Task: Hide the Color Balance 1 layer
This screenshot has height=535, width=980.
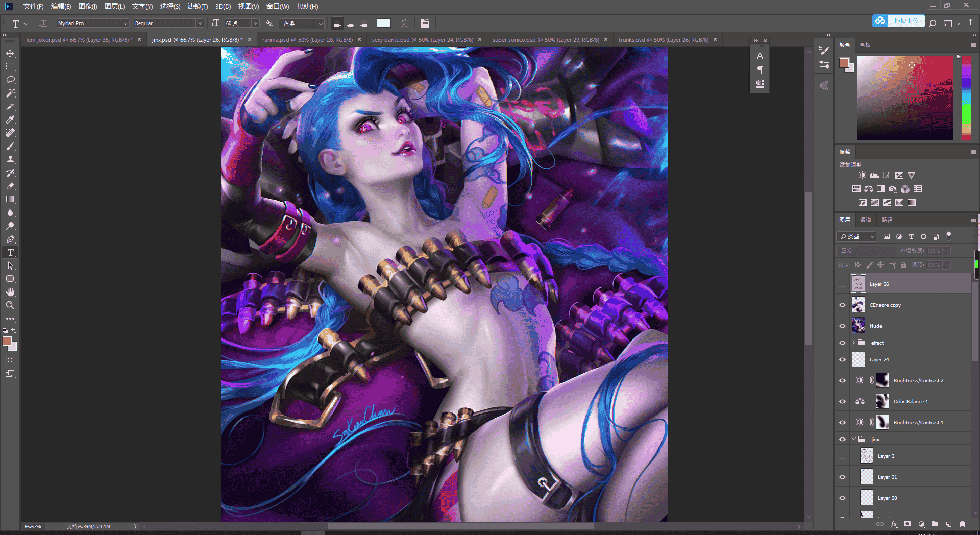Action: [x=842, y=402]
